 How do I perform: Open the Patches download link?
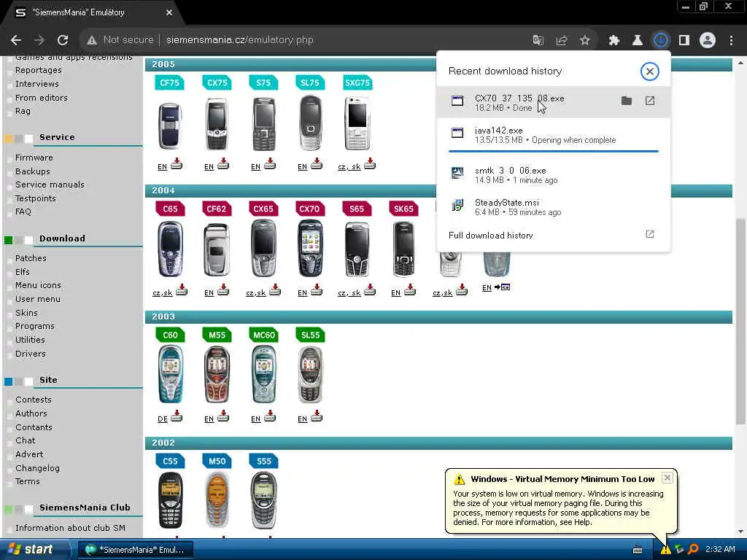[x=31, y=258]
